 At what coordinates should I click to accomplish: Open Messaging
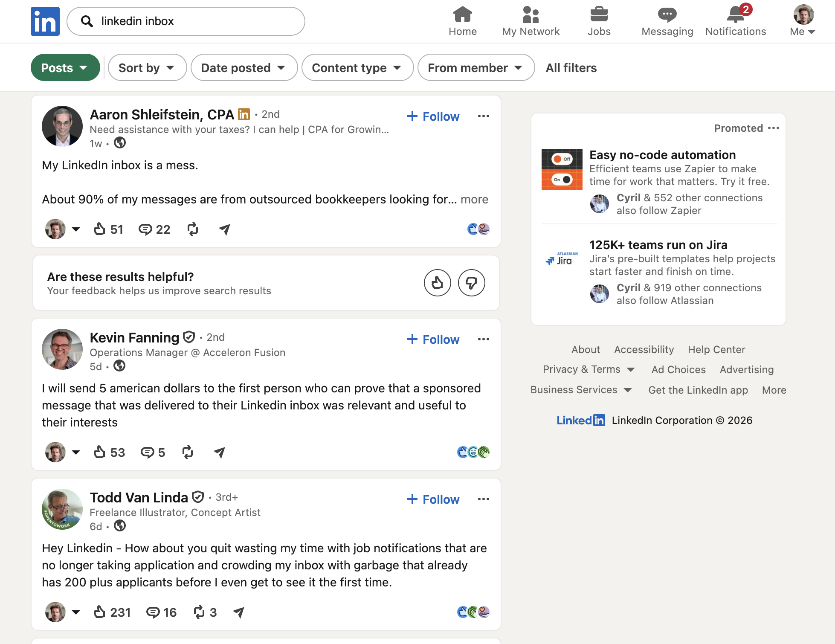click(x=667, y=21)
